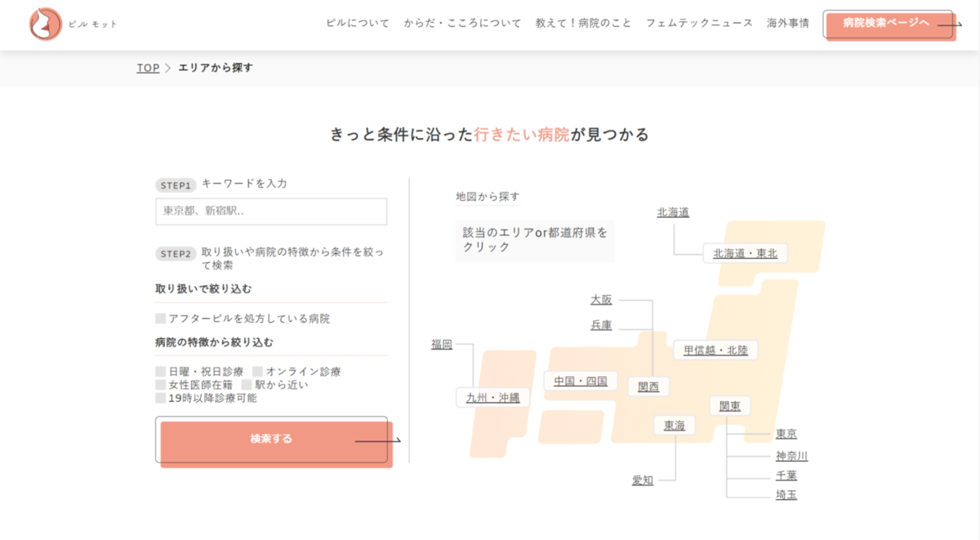Select 駅から近い checkbox
Viewport: 980px width, 540px height.
coord(247,385)
